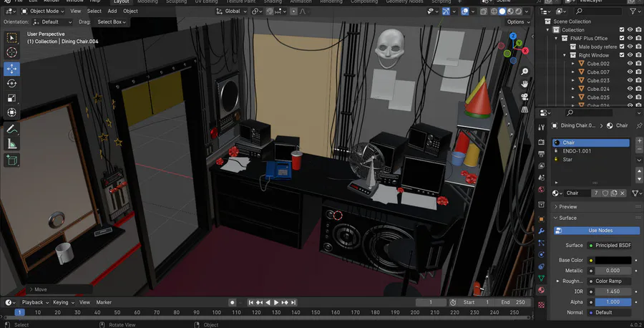Open the viewport Object menu
644x328 pixels.
[131, 11]
